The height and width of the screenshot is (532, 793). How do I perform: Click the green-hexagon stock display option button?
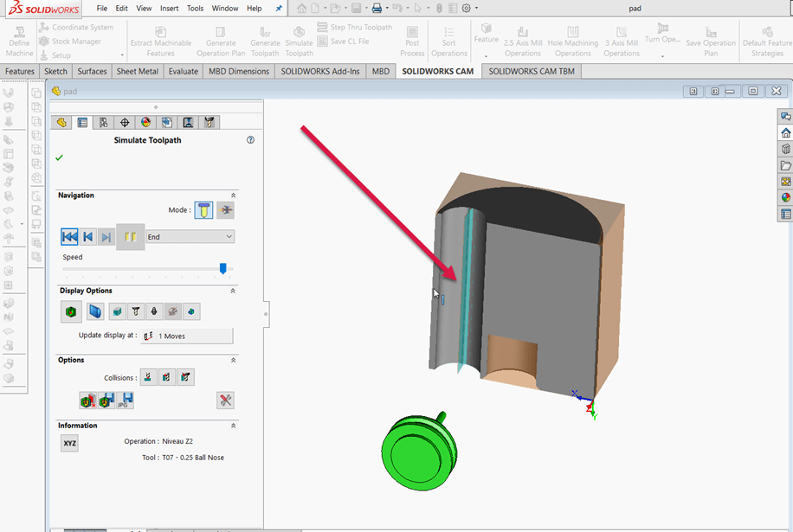71,311
